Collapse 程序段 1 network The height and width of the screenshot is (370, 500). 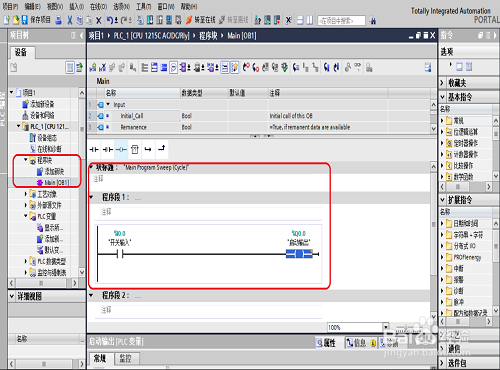point(91,197)
